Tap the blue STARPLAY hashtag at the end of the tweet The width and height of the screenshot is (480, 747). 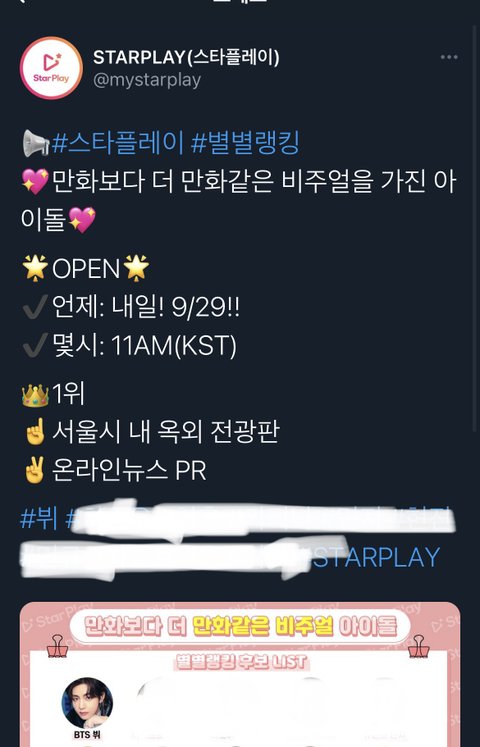[x=376, y=557]
